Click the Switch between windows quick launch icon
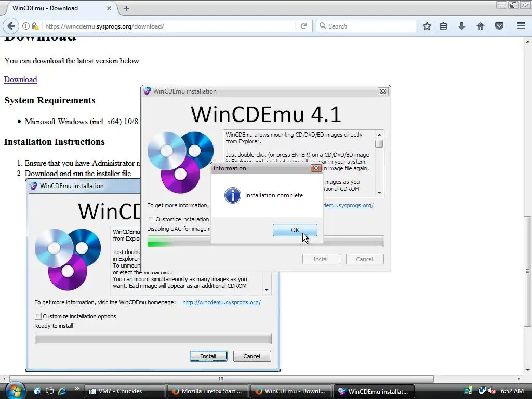This screenshot has height=399, width=532. (x=49, y=391)
